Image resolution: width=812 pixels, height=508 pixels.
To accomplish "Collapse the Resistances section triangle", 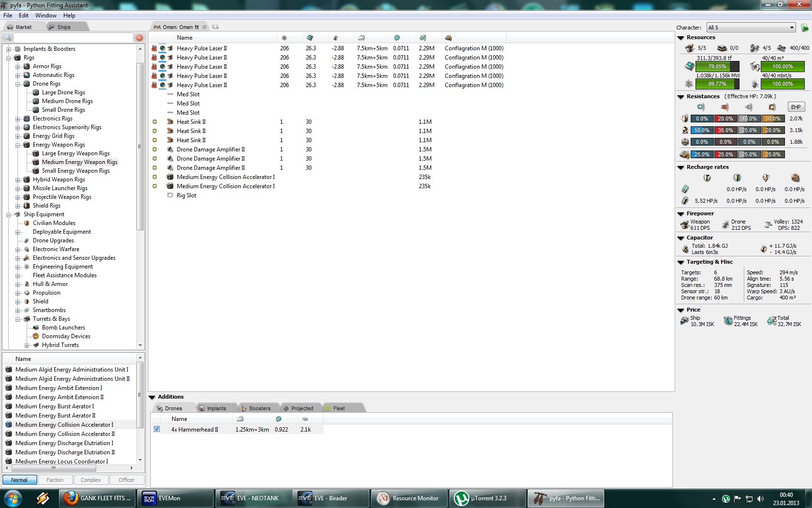I will [681, 97].
